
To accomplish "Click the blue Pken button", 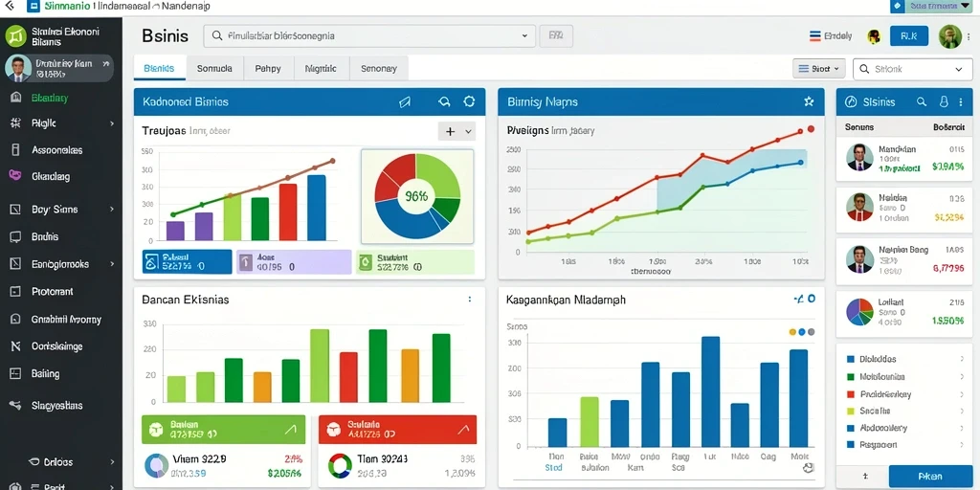I will (x=930, y=477).
